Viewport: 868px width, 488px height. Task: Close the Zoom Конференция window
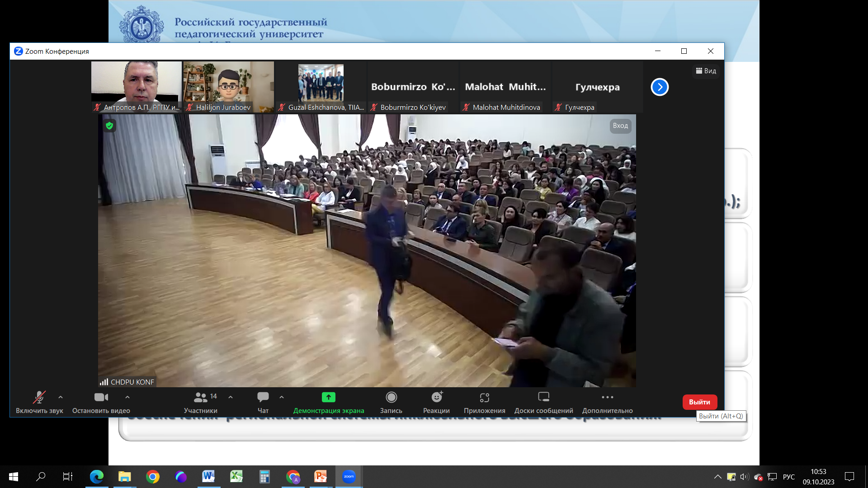[x=711, y=51]
